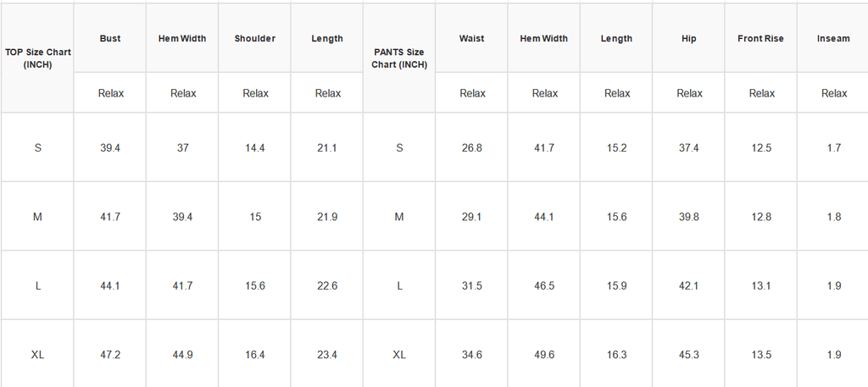Click shoulder value 15 for size M

pyautogui.click(x=254, y=217)
